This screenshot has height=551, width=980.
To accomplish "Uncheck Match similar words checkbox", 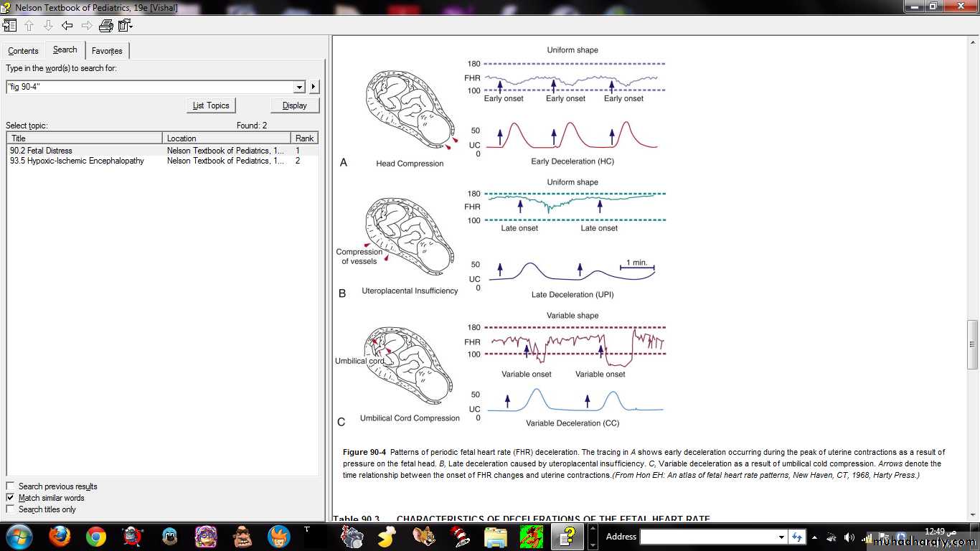I will pos(10,498).
